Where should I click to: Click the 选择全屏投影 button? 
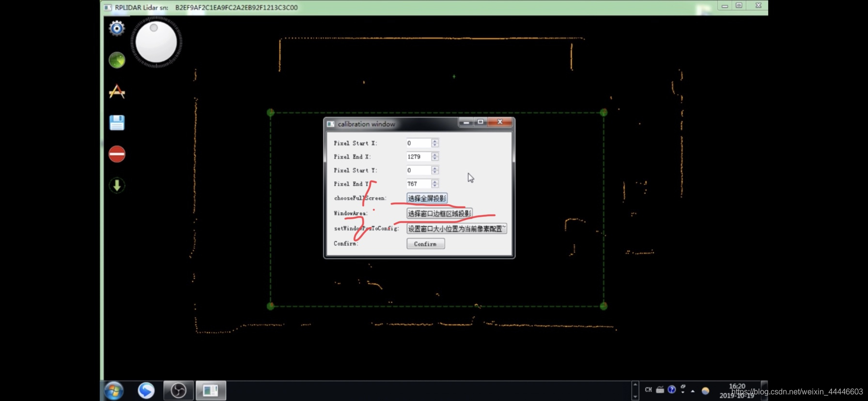(x=427, y=198)
